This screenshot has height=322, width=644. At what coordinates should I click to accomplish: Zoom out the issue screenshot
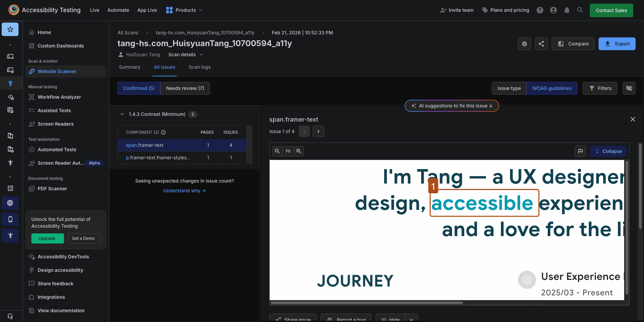tap(277, 151)
